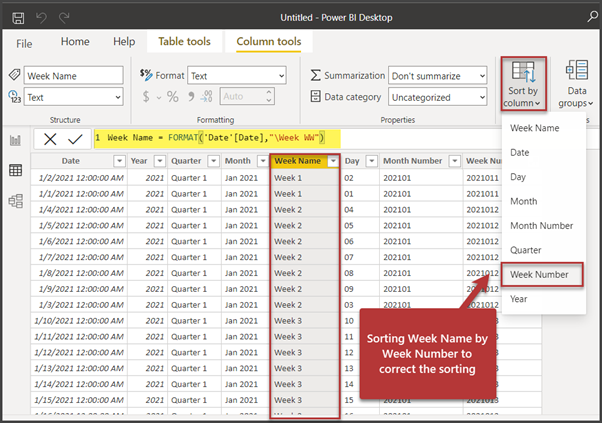Open the Help tab
This screenshot has width=602, height=423.
pyautogui.click(x=124, y=41)
